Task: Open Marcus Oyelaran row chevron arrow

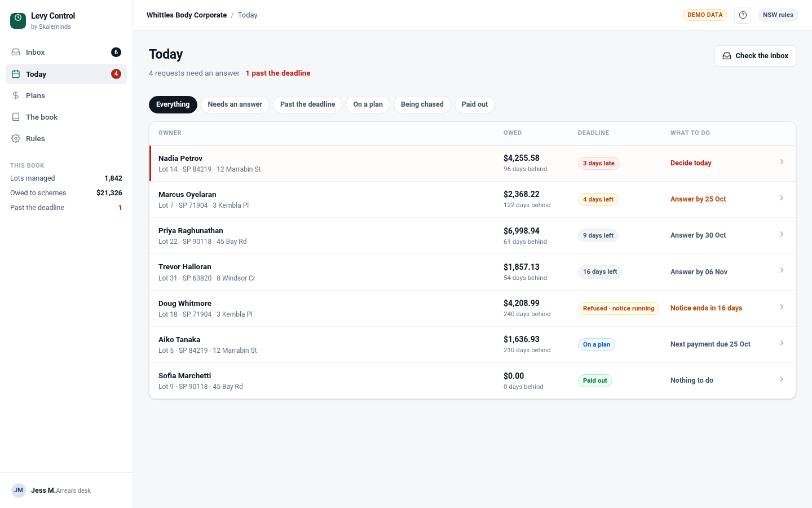Action: [782, 198]
